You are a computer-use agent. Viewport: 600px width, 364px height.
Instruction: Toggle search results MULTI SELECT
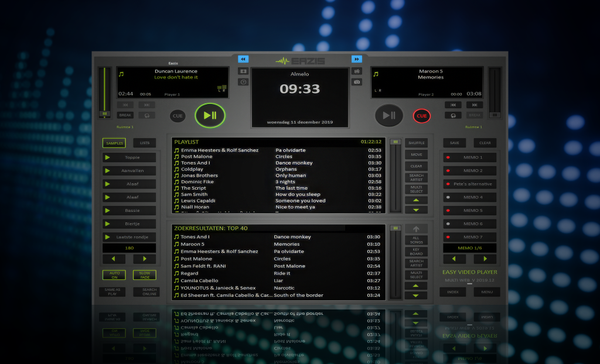(x=417, y=274)
